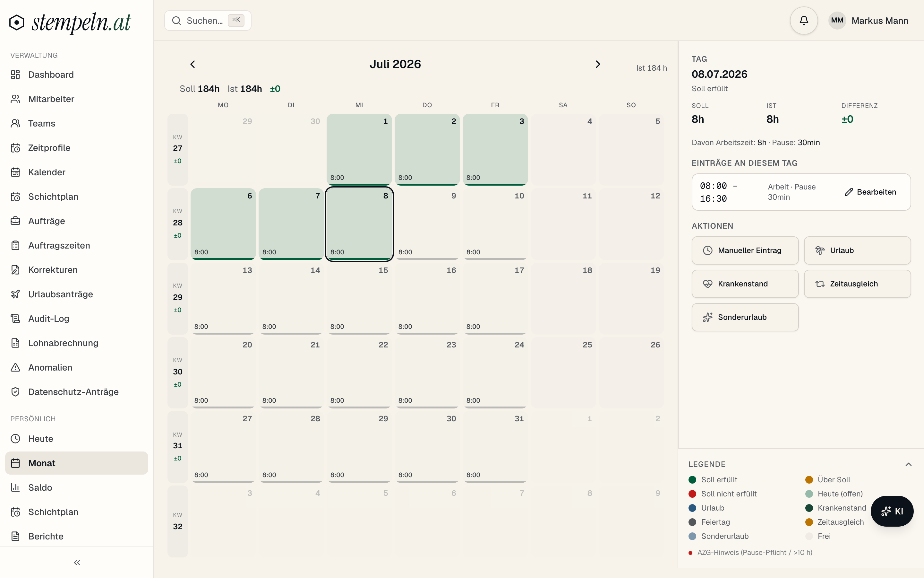Viewport: 924px width, 578px height.
Task: Click the Datenschutz-Anträge shield icon
Action: tap(15, 392)
